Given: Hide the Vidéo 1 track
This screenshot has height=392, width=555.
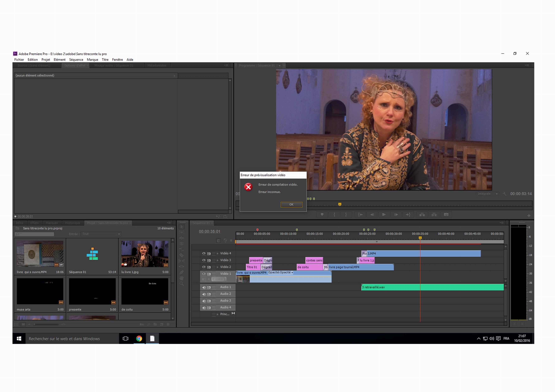Looking at the screenshot, I should (204, 274).
